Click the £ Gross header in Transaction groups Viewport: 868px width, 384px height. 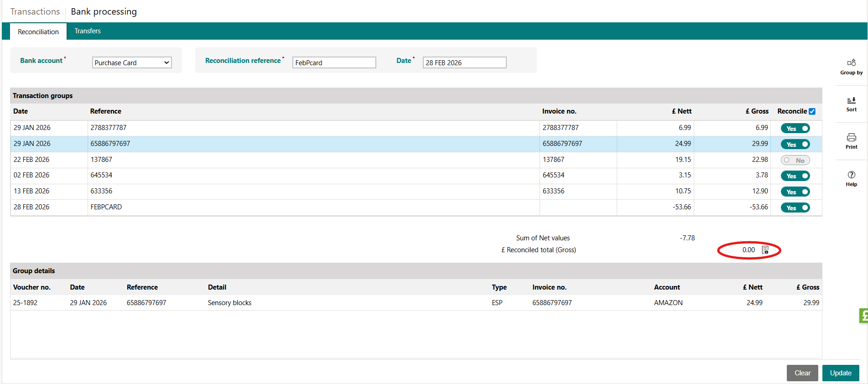pyautogui.click(x=757, y=111)
